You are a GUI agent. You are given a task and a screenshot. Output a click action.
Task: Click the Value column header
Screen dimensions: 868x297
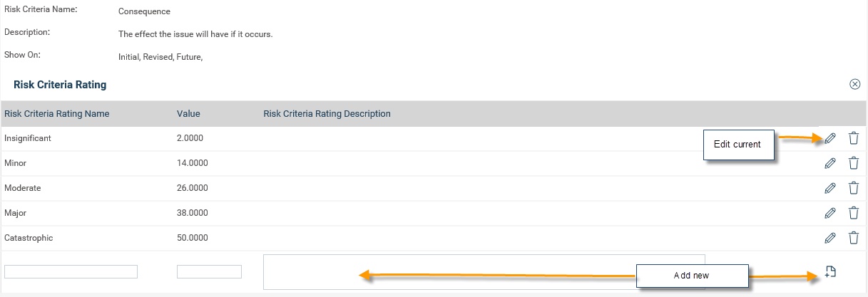tap(188, 114)
